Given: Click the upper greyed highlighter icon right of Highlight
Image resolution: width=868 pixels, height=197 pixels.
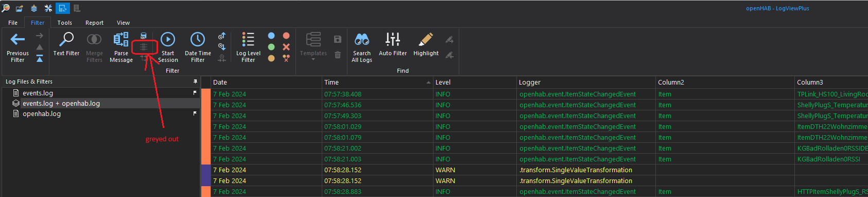Looking at the screenshot, I should pos(449,39).
